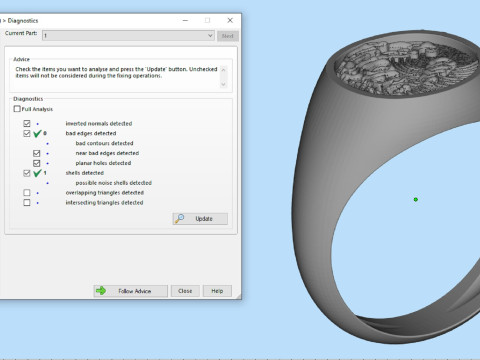The width and height of the screenshot is (480, 360).
Task: Click the dialog Close button
Action: (x=185, y=291)
